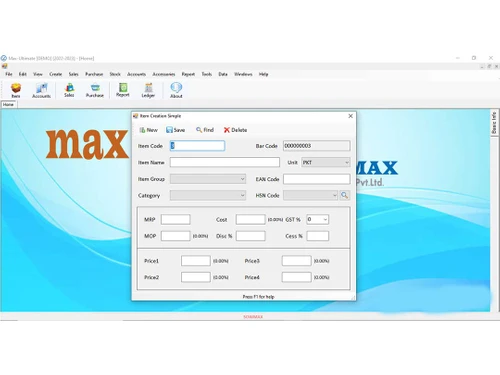Open the Report toolbar icon
This screenshot has width=500, height=375.
123,90
